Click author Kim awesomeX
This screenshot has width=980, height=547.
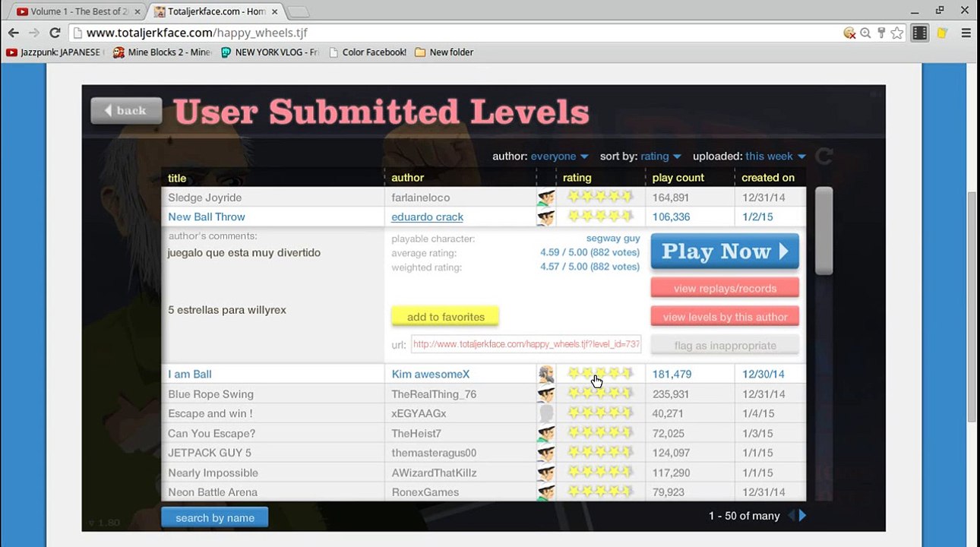click(x=431, y=374)
